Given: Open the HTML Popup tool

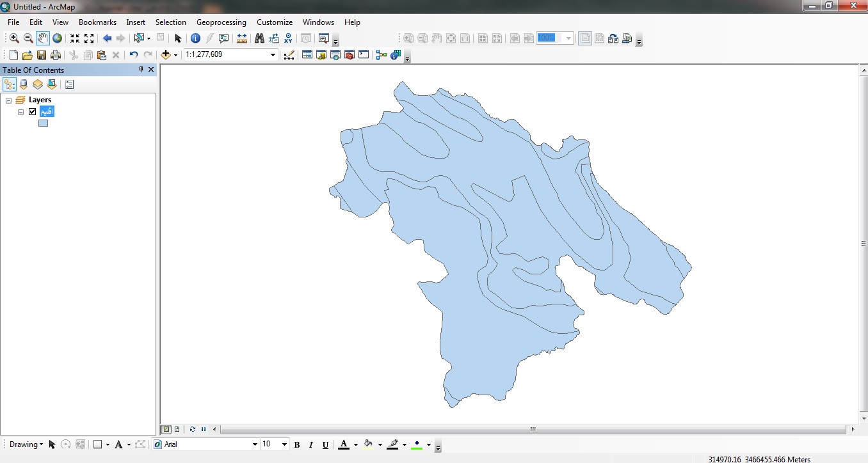Looking at the screenshot, I should point(224,38).
